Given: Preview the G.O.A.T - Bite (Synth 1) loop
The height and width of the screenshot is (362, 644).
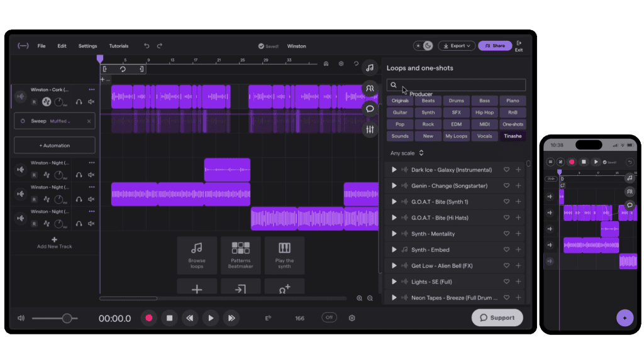Looking at the screenshot, I should coord(394,202).
